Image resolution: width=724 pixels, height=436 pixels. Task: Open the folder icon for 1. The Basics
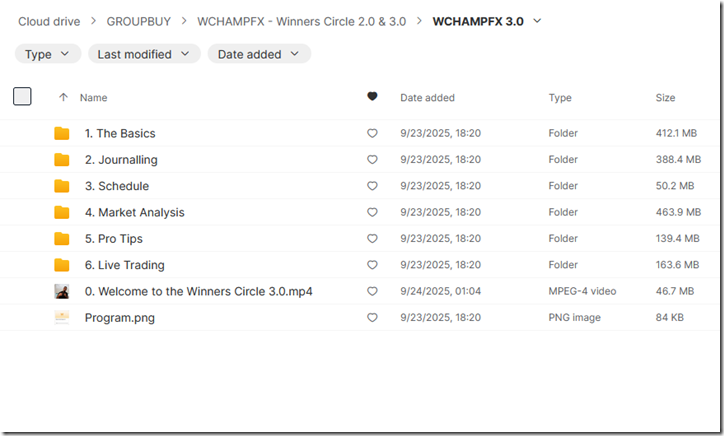61,133
